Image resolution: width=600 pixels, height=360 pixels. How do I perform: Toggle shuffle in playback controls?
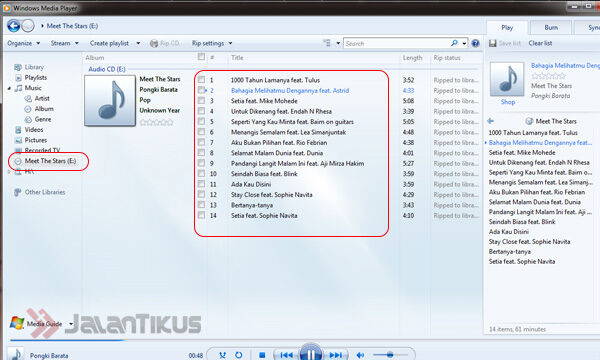click(x=222, y=355)
